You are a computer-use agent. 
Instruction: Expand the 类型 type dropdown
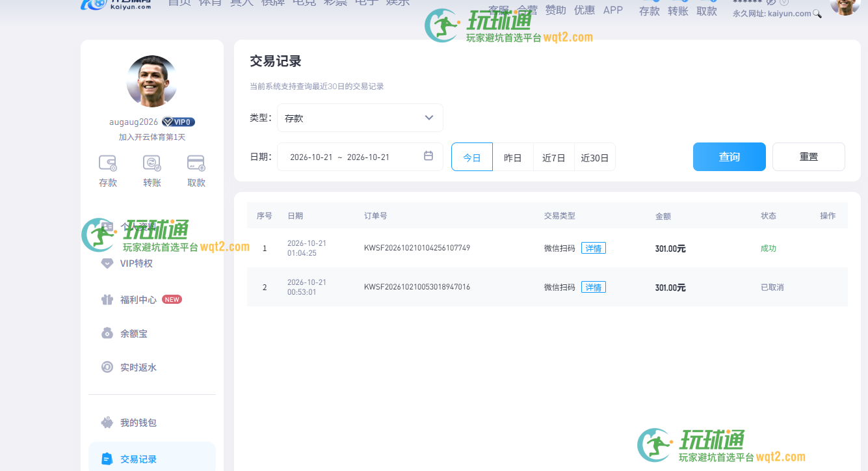coord(360,118)
